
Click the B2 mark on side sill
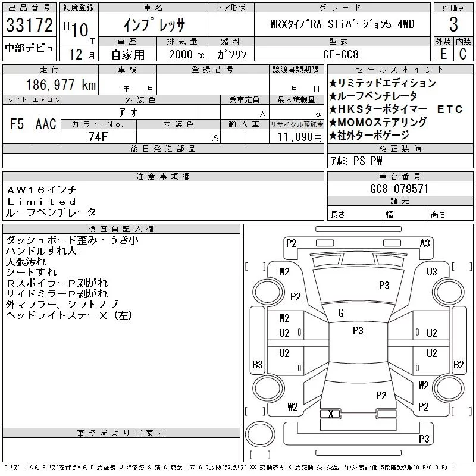click(458, 364)
